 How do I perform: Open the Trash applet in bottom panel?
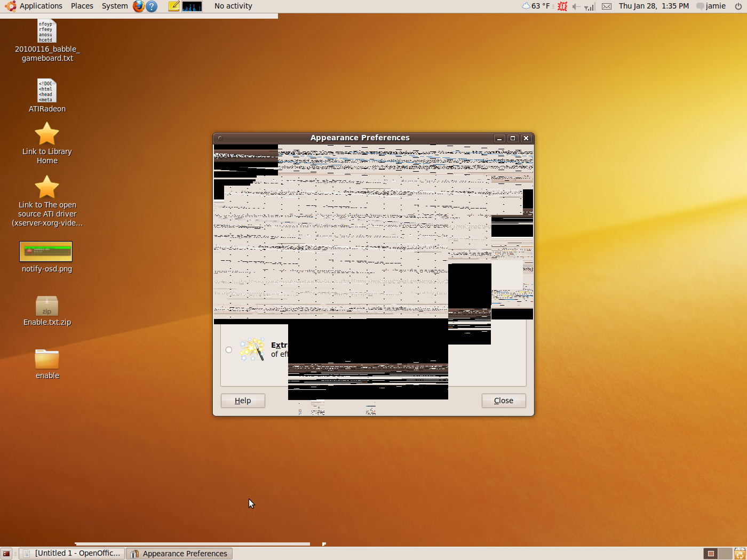coord(740,554)
